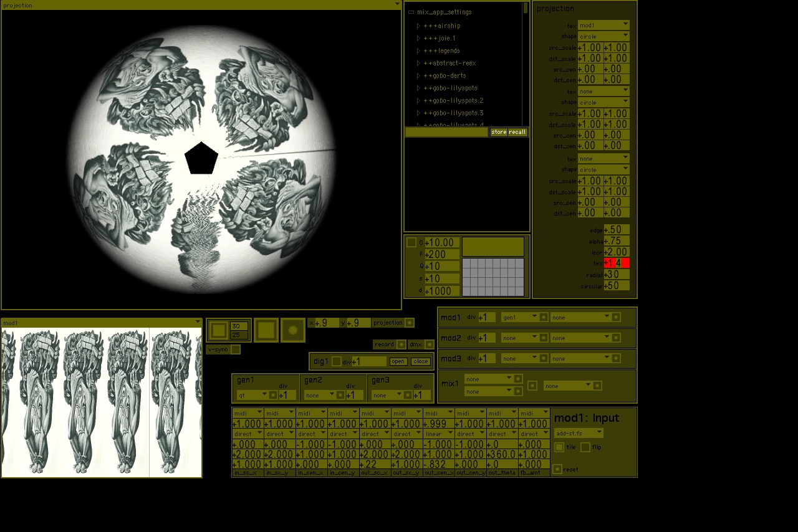Toggle the tile checkbox in mod1 Input
Screen dimensions: 798x532
(559, 447)
